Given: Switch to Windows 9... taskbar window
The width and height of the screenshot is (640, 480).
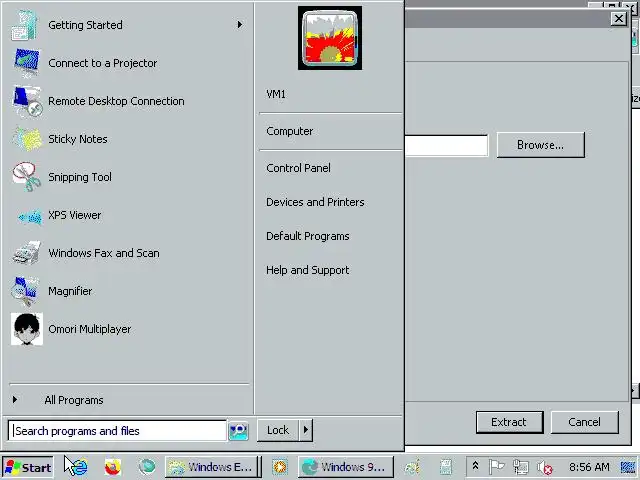Looking at the screenshot, I should pos(346,467).
